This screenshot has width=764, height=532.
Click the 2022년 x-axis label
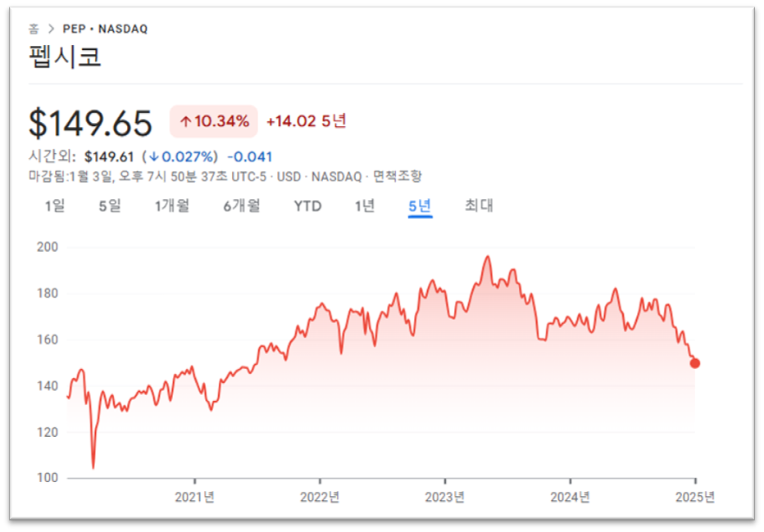(x=320, y=497)
